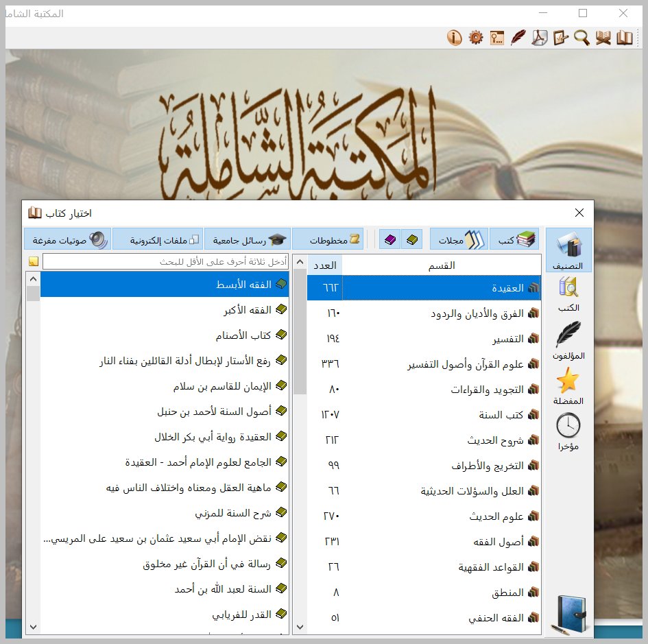Click the magnifier search icon in the toolbar
The width and height of the screenshot is (648, 644).
pos(581,38)
